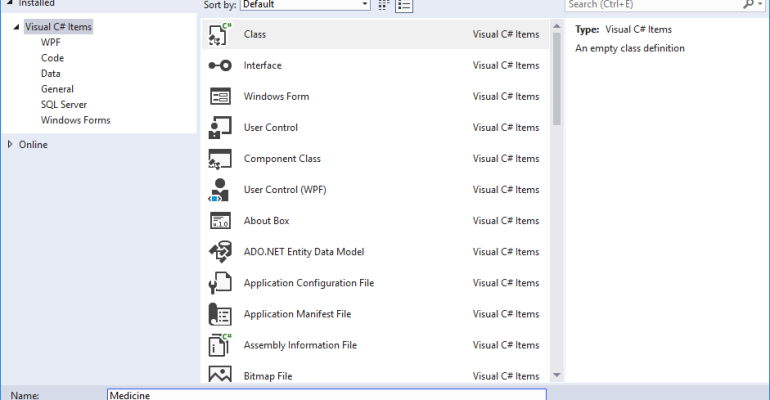770x400 pixels.
Task: Select the Assembly Information File icon
Action: [x=220, y=345]
